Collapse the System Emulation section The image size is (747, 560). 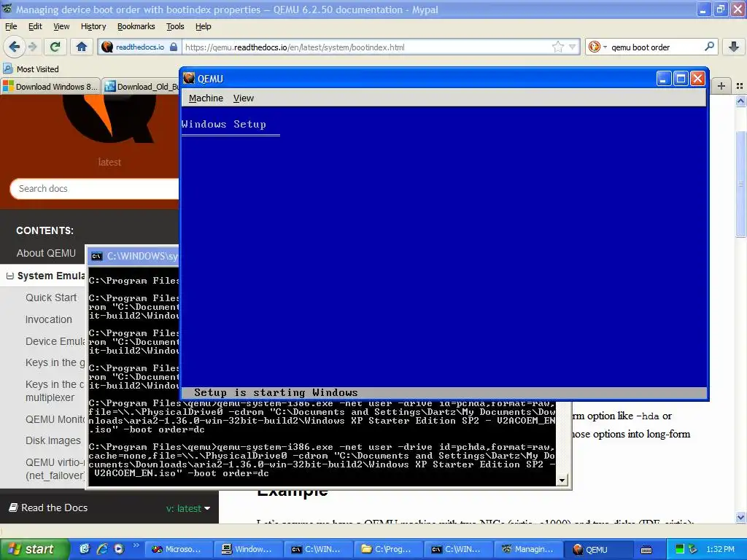[9, 276]
